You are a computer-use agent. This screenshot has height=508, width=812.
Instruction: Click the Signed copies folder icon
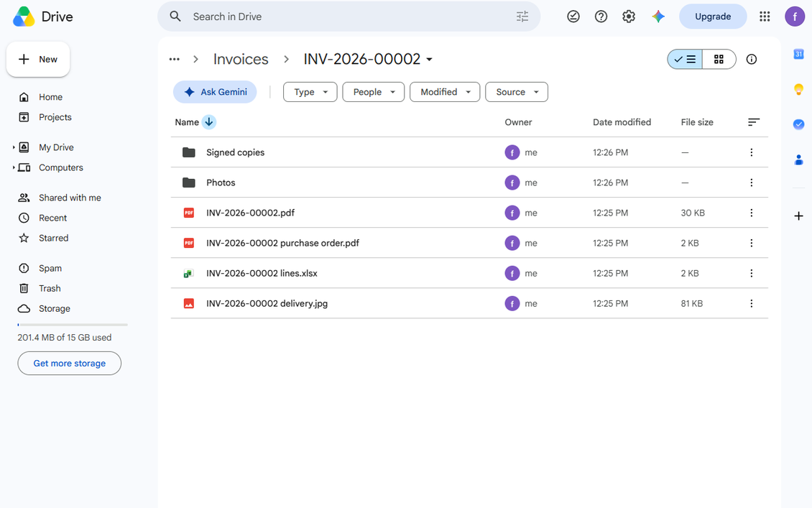click(x=188, y=152)
